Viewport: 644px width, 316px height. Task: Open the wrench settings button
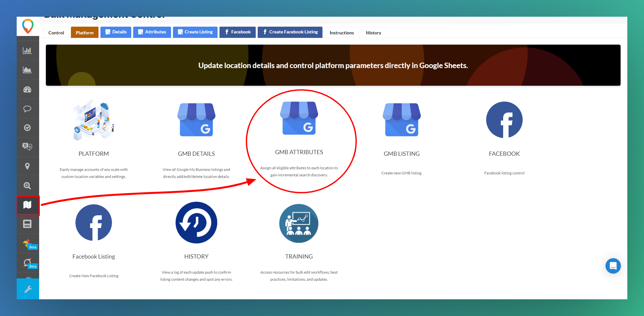click(28, 289)
